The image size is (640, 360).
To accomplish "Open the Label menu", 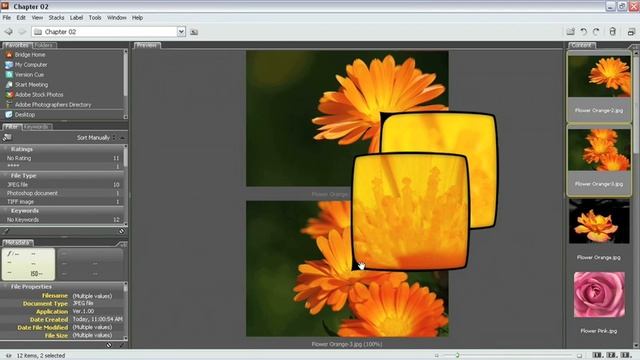I will coord(76,18).
